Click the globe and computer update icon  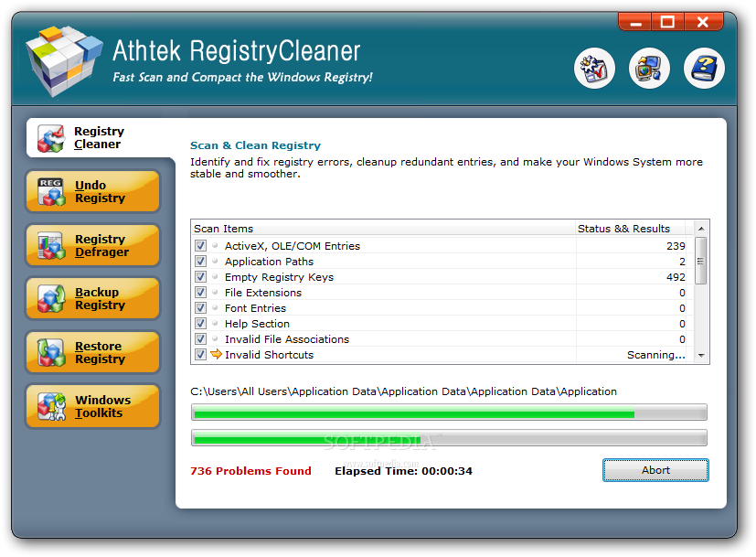coord(649,68)
